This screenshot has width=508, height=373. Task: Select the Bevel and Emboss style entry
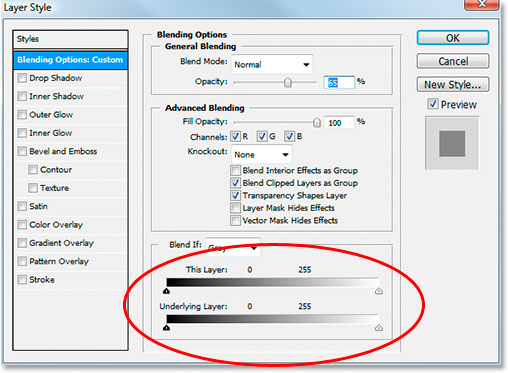(63, 151)
